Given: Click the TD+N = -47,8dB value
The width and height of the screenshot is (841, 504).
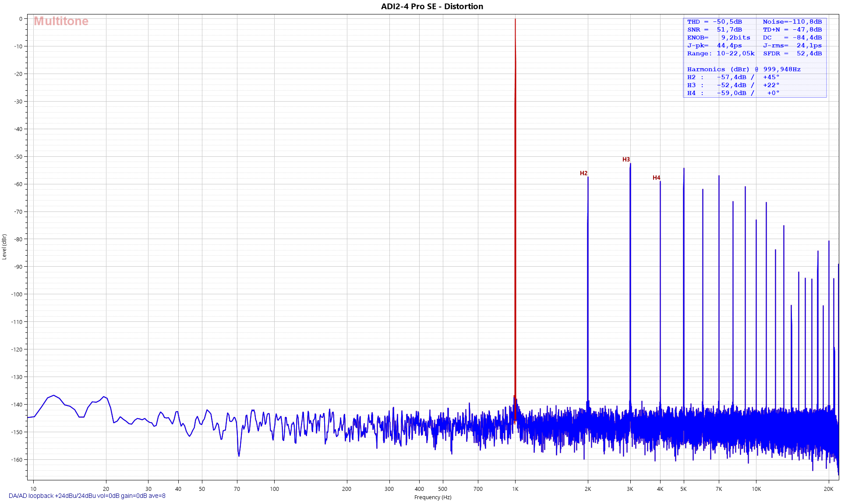Looking at the screenshot, I should pos(792,29).
